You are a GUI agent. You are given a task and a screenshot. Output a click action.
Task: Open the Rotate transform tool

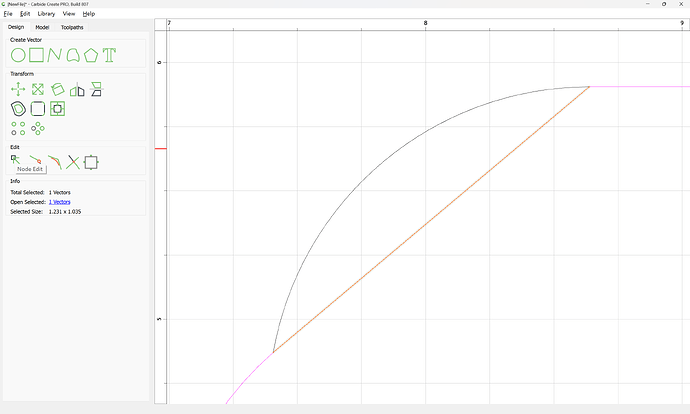[58, 90]
